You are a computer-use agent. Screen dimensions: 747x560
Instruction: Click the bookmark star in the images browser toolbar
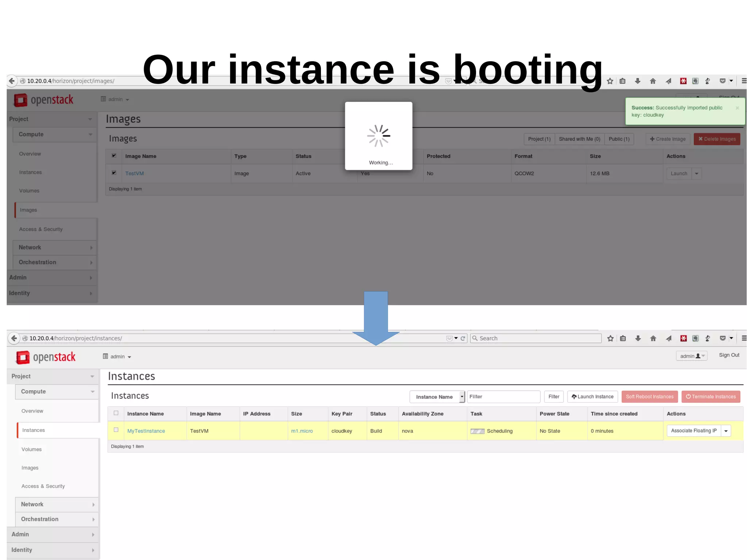point(610,81)
